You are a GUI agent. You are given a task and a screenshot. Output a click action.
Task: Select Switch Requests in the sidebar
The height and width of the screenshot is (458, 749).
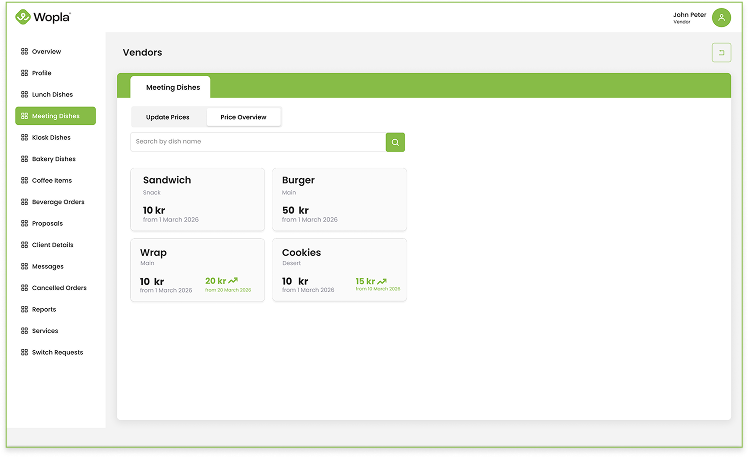pyautogui.click(x=57, y=352)
